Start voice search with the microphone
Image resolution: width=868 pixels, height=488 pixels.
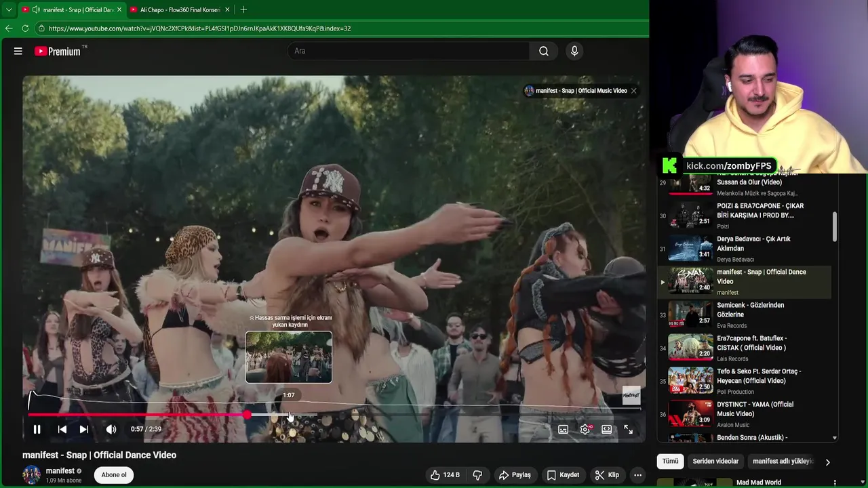coord(574,51)
